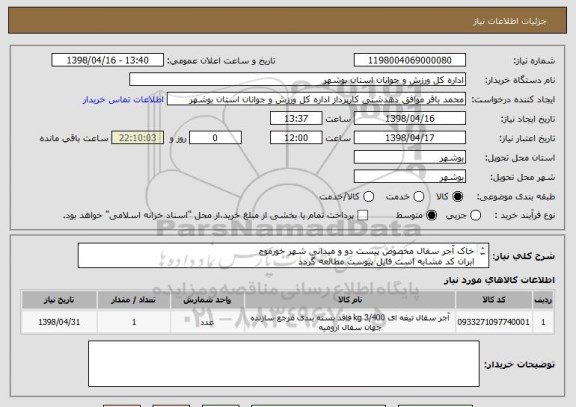Open the buyer contact information link
Viewport: 576px width, 407px height.
(x=123, y=100)
